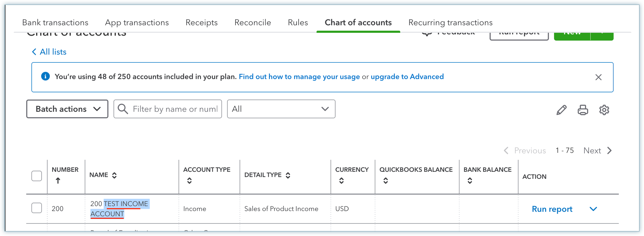The image size is (644, 236).
Task: Click the blue info icon in banner
Action: (45, 77)
